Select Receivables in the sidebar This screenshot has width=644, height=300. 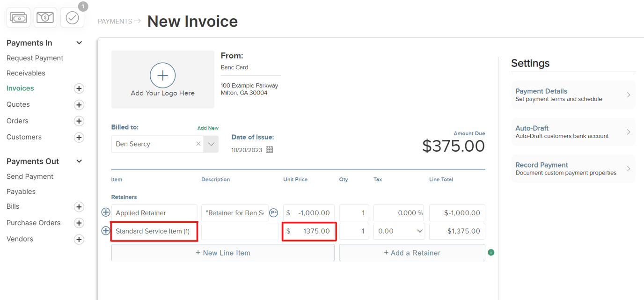click(26, 73)
